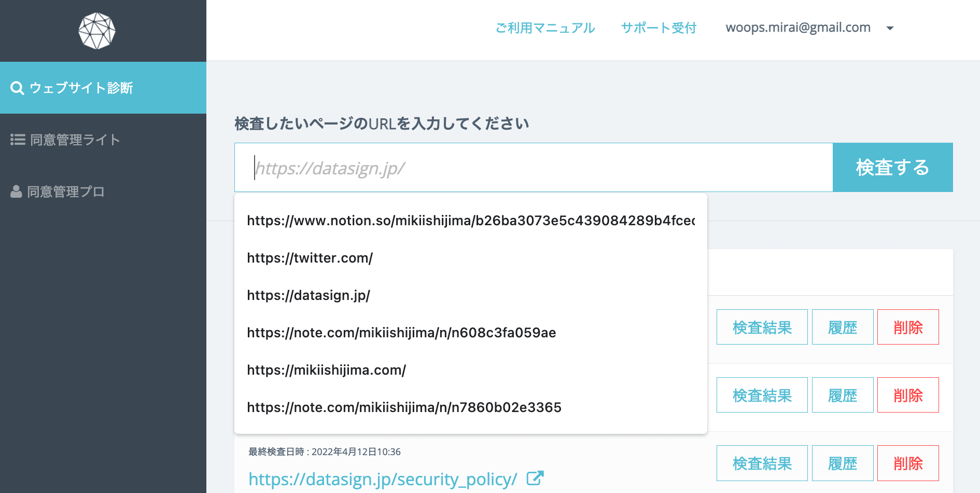Choose the https://mikiishijima.com/ suggestion
This screenshot has height=493, width=980.
point(471,370)
